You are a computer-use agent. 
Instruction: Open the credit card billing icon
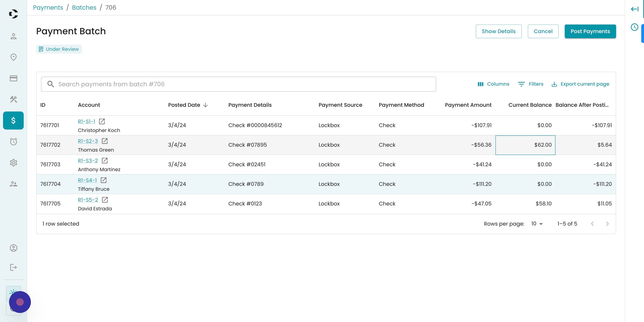pyautogui.click(x=14, y=78)
